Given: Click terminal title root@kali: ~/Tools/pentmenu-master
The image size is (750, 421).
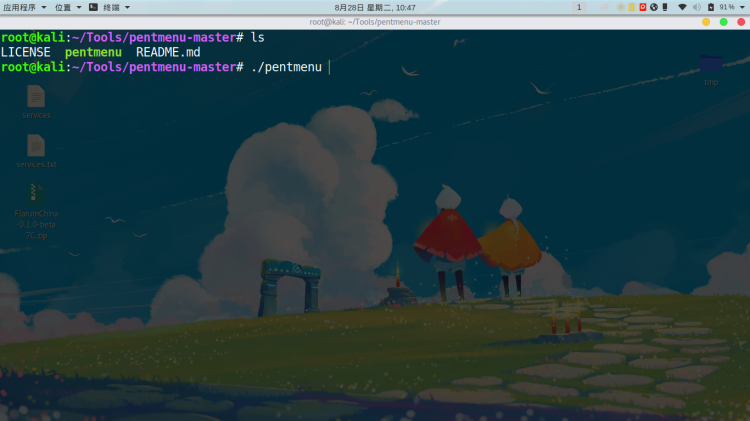Looking at the screenshot, I should (375, 22).
